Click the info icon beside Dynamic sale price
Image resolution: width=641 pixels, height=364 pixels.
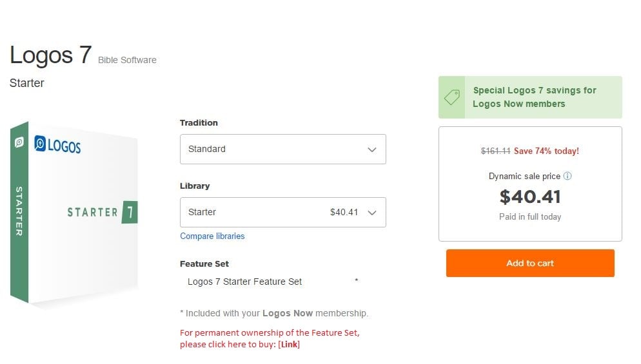[567, 176]
